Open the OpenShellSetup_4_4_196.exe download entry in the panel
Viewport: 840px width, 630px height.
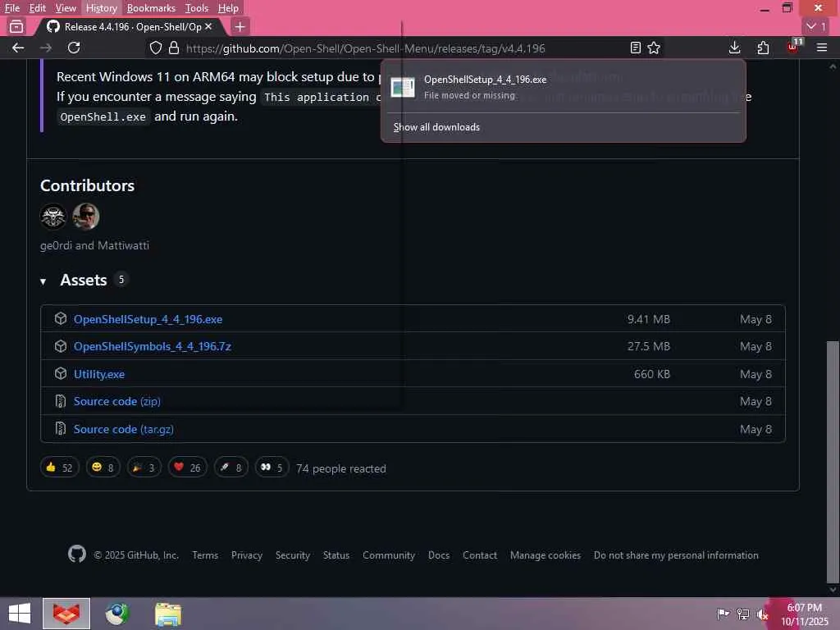[x=563, y=87]
